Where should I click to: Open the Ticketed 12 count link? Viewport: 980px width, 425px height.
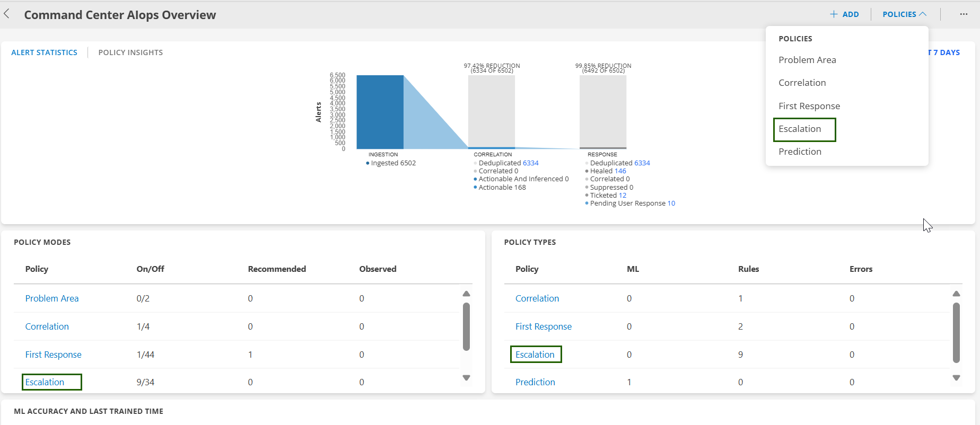622,196
